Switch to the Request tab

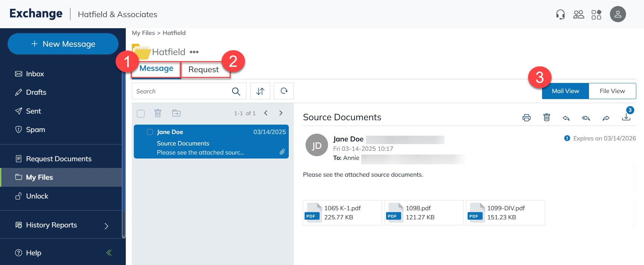pos(203,70)
